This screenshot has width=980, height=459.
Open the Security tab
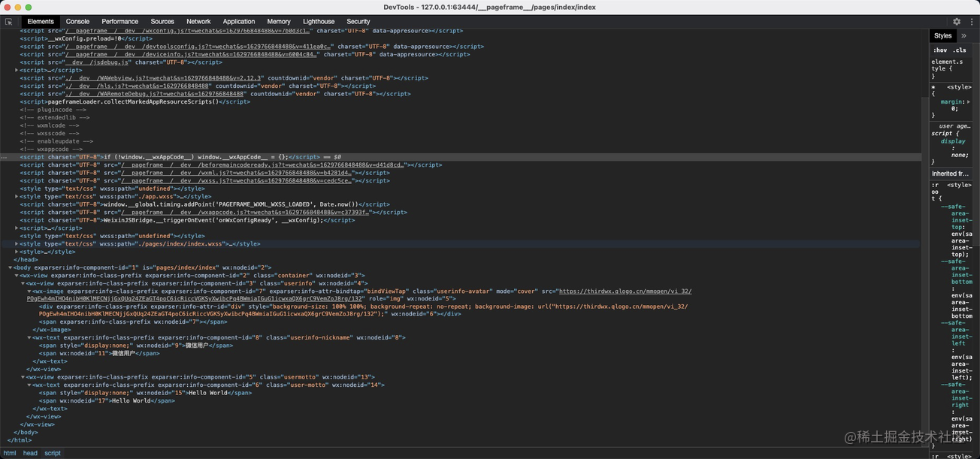click(x=358, y=22)
